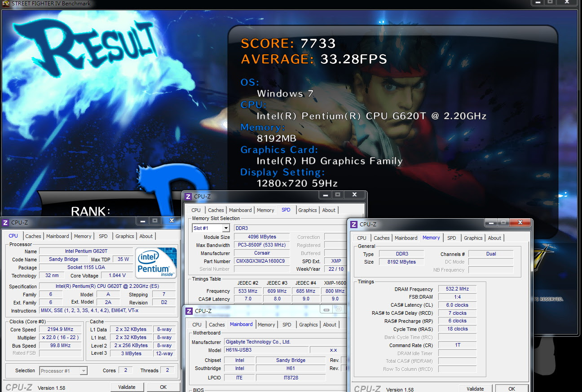Click Part Number CMX8GX3M2A1600C9

coord(262,261)
